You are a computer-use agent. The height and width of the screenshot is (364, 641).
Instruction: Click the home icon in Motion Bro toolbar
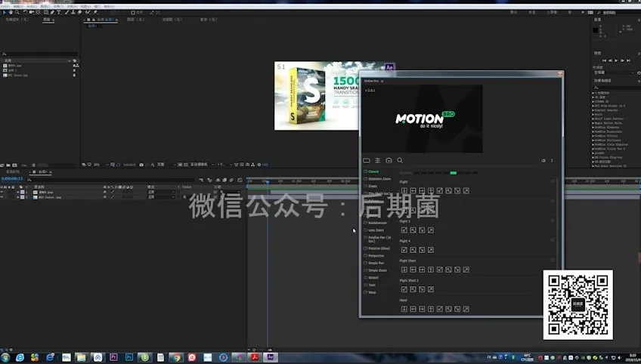pyautogui.click(x=389, y=161)
